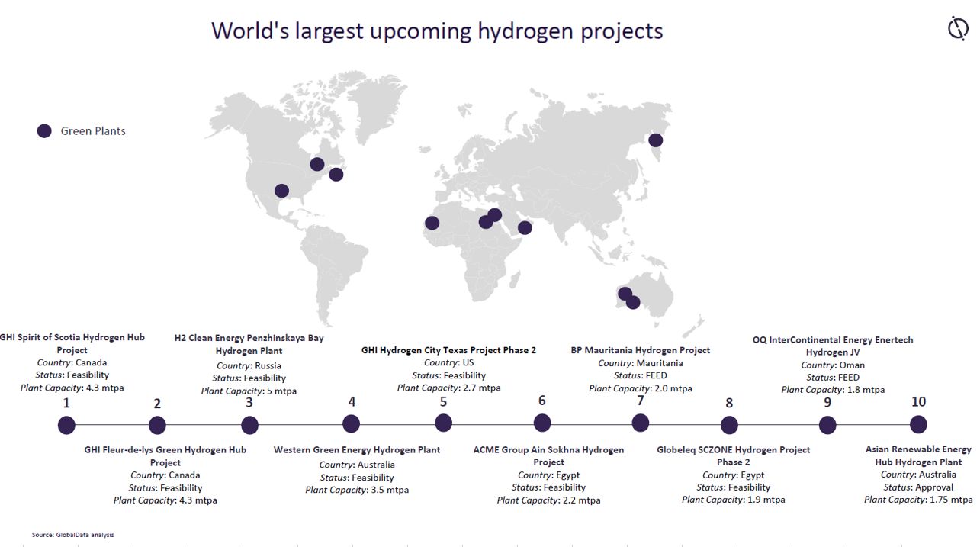
Task: Select timeline marker number 6
Action: (x=542, y=423)
